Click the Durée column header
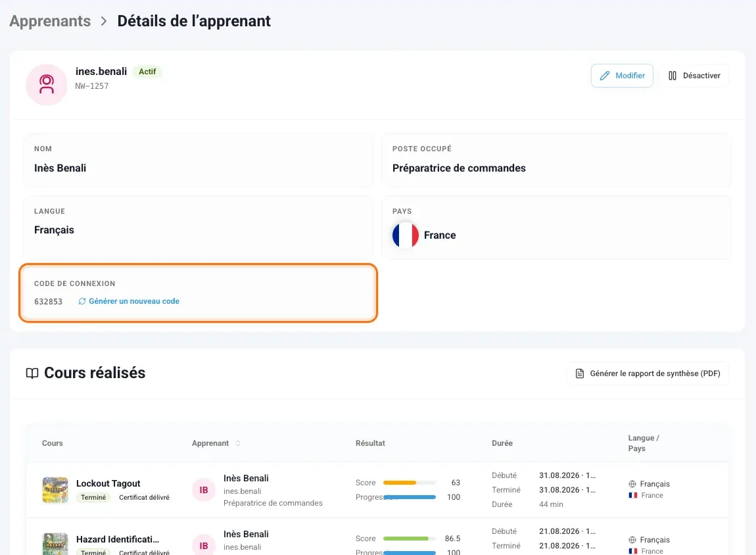 502,443
